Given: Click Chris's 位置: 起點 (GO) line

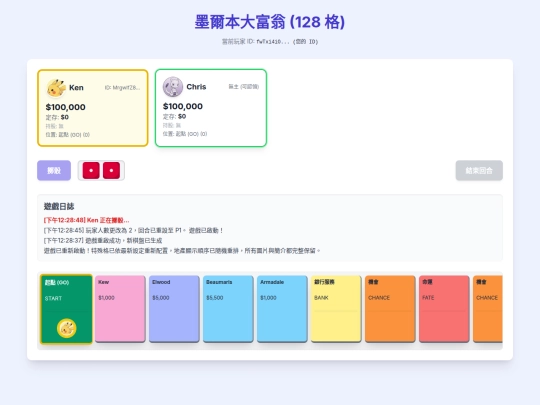Looking at the screenshot, I should pos(185,134).
